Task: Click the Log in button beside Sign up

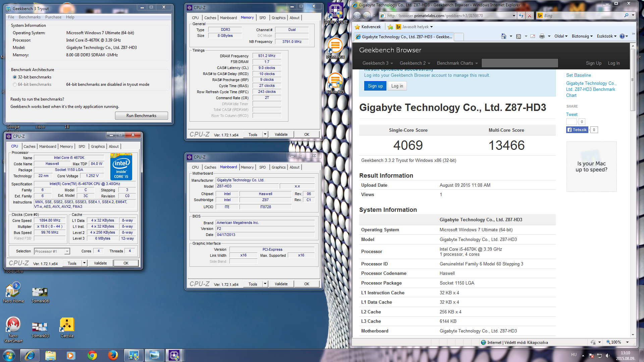Action: tap(397, 86)
